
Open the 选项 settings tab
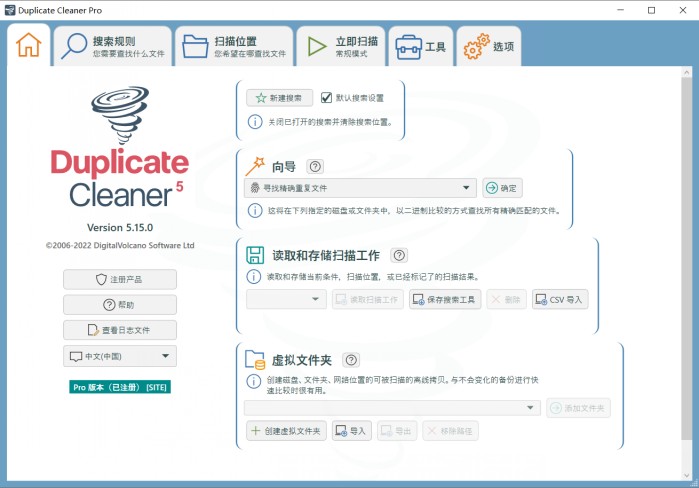click(x=489, y=46)
